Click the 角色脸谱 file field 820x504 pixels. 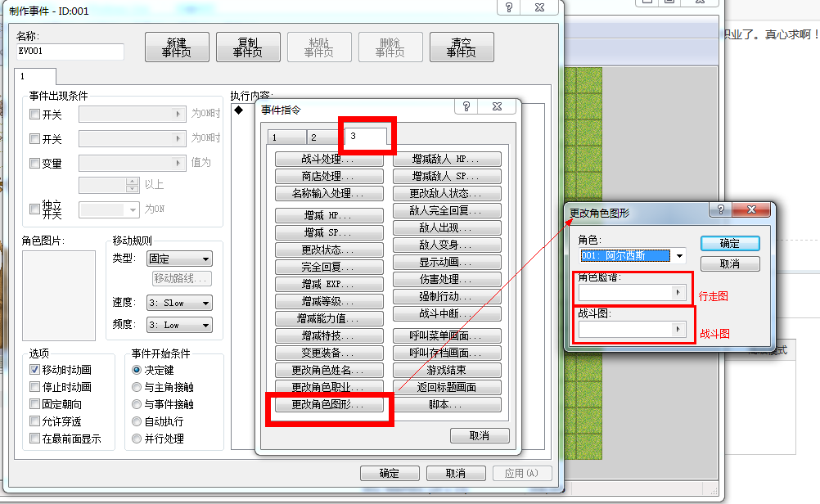click(632, 292)
